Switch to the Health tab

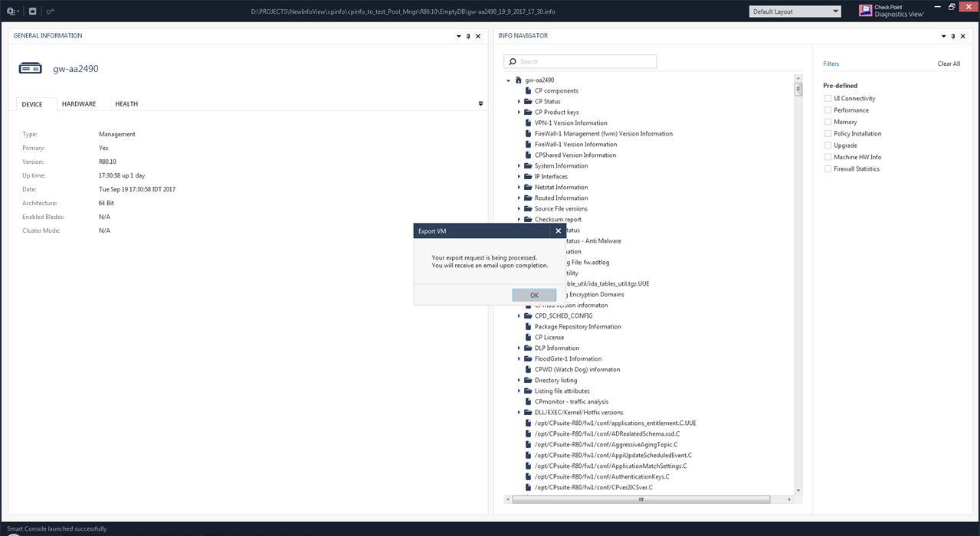pyautogui.click(x=126, y=104)
